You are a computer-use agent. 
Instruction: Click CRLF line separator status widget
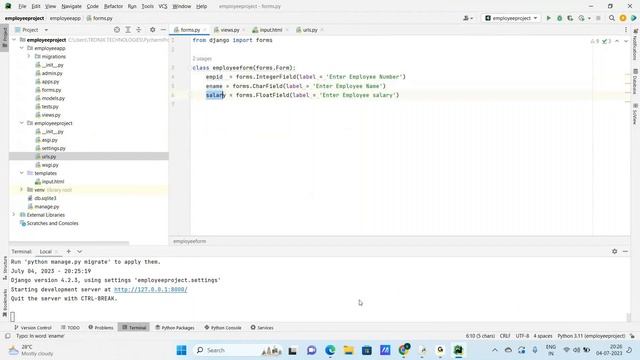click(505, 336)
